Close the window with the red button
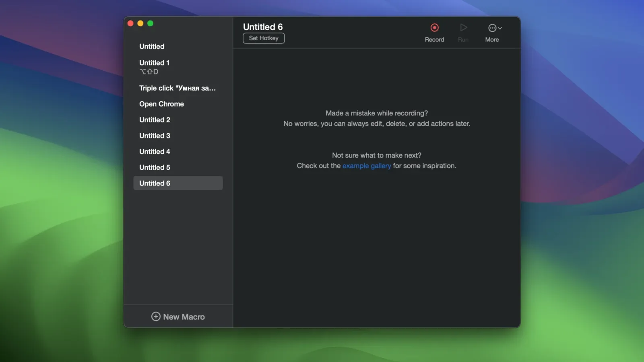This screenshot has height=362, width=644. coord(130,23)
